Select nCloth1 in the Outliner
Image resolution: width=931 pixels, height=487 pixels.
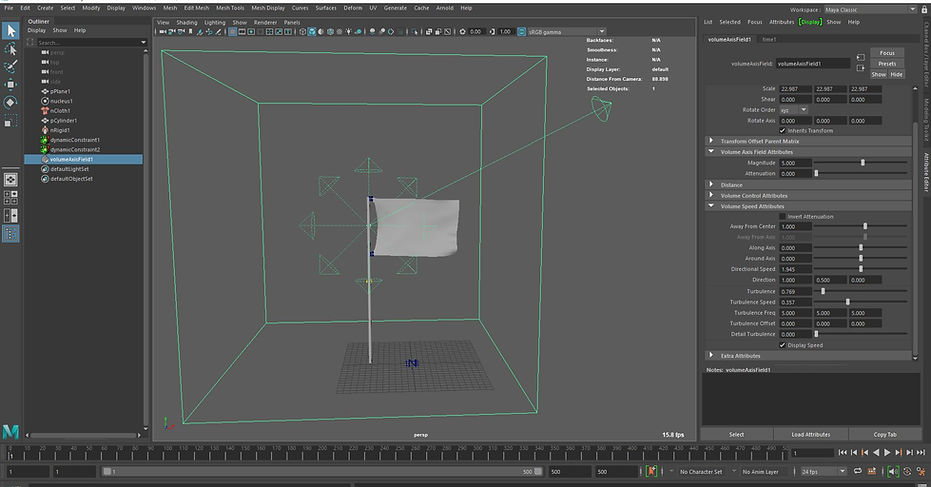tap(60, 110)
